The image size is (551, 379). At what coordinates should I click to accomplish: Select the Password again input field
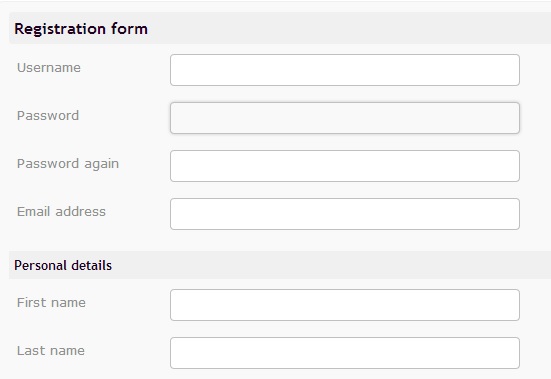coord(345,166)
